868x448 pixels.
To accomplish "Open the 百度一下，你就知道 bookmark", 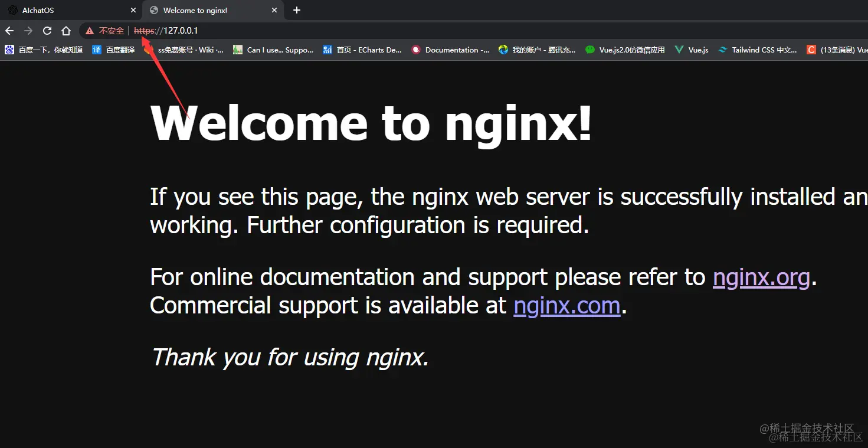I will coord(44,50).
